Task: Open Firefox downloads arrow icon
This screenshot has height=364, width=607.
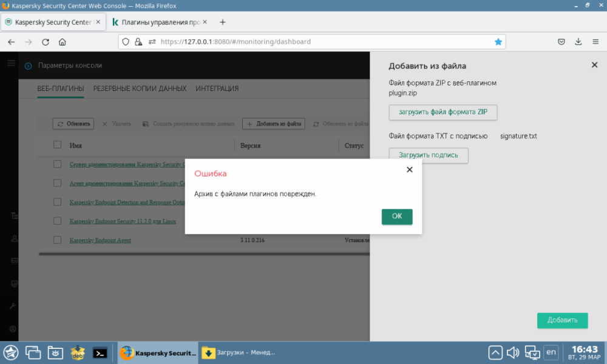Action: pos(578,42)
